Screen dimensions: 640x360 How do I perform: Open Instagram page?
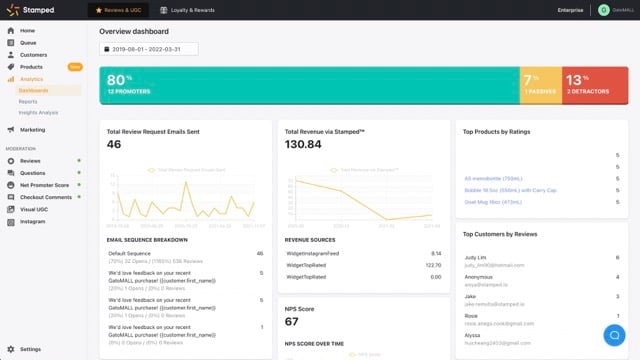[x=33, y=222]
